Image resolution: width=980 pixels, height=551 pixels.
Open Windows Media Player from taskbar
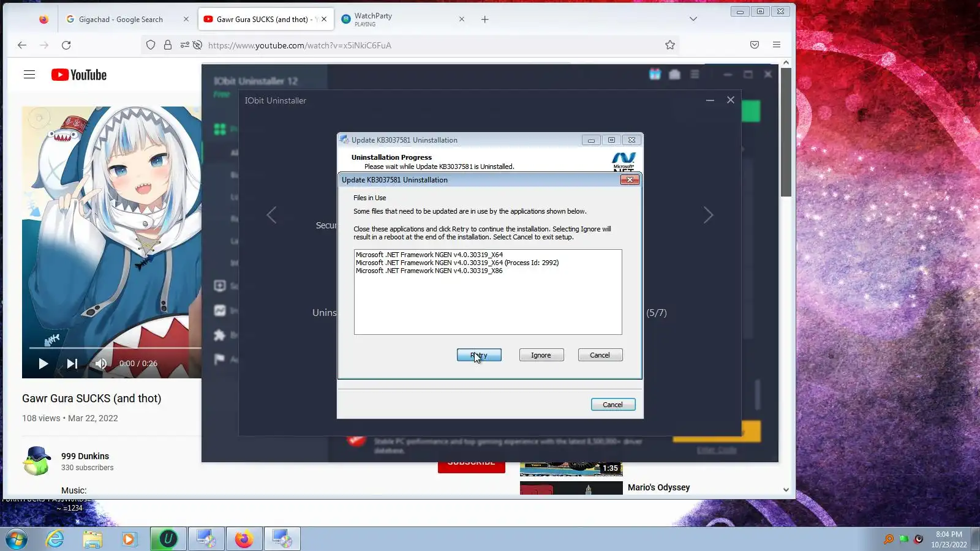click(x=129, y=539)
